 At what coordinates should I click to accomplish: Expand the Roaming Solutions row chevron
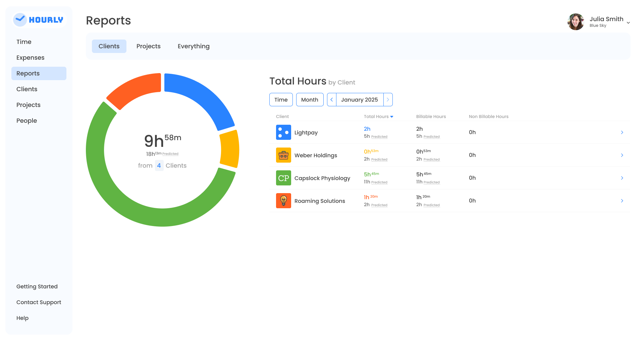[x=622, y=201]
